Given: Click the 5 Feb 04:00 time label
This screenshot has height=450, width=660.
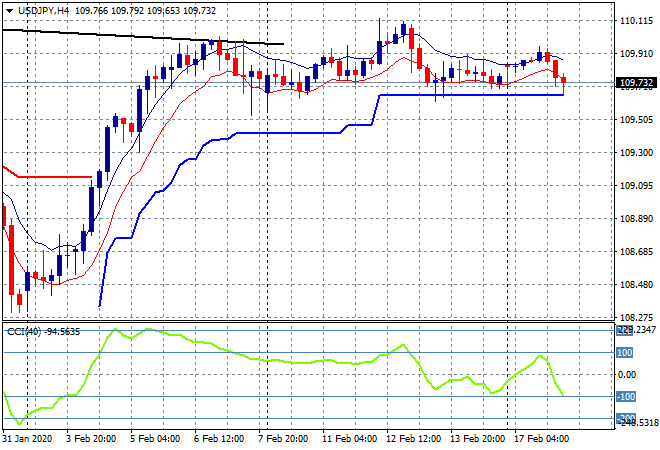Looking at the screenshot, I should click(155, 439).
